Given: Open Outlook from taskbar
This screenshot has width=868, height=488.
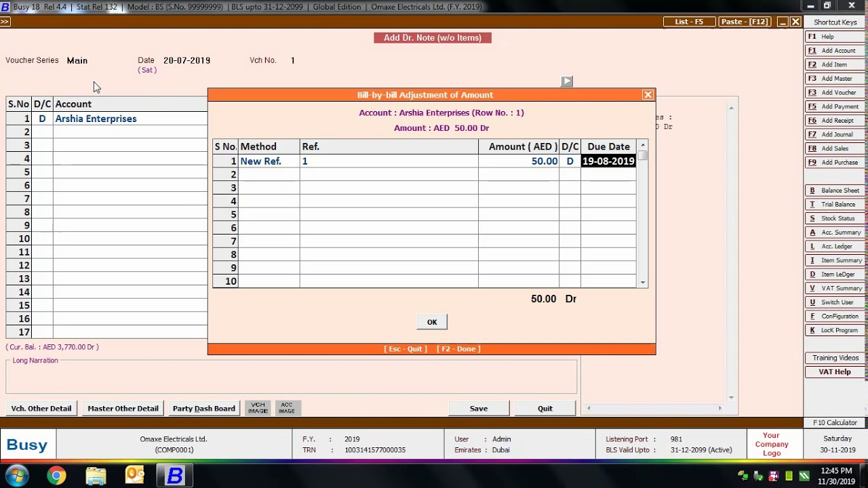Looking at the screenshot, I should 135,476.
